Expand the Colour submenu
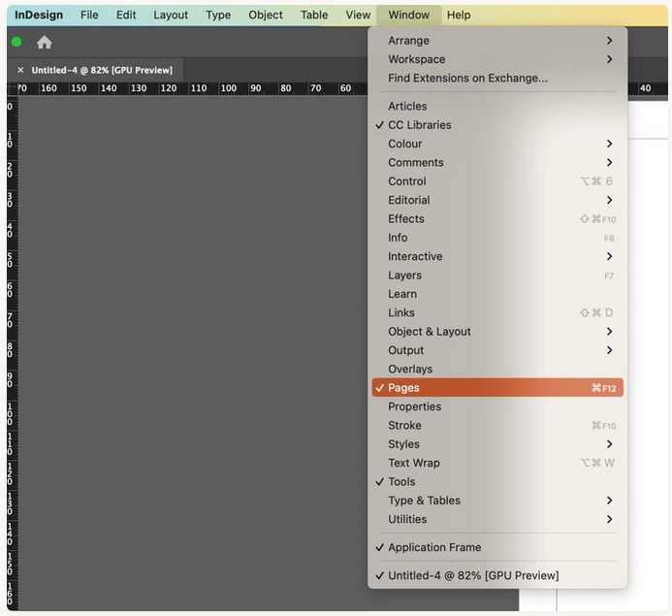This screenshot has height=616, width=672. (x=497, y=144)
